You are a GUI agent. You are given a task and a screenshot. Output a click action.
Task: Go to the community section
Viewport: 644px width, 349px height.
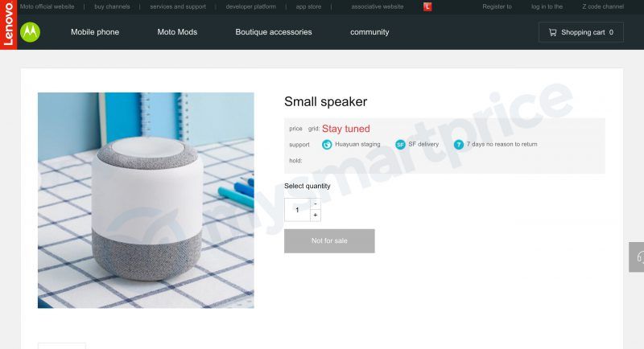pos(369,32)
